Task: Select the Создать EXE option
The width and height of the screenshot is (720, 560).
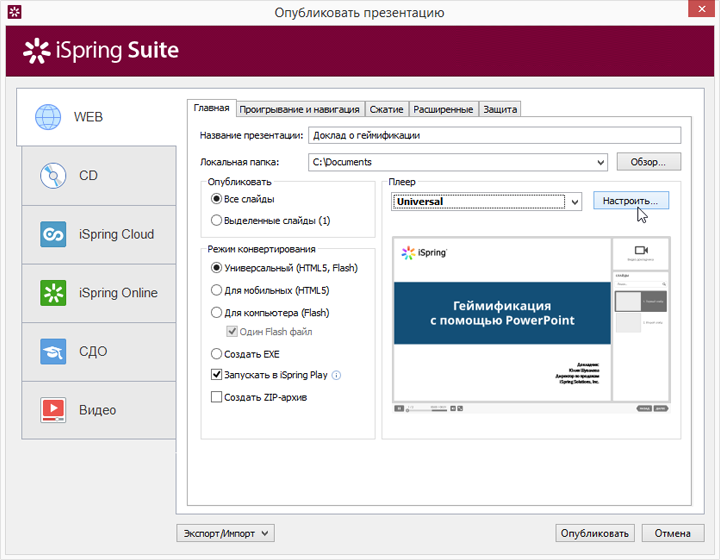Action: click(x=216, y=354)
